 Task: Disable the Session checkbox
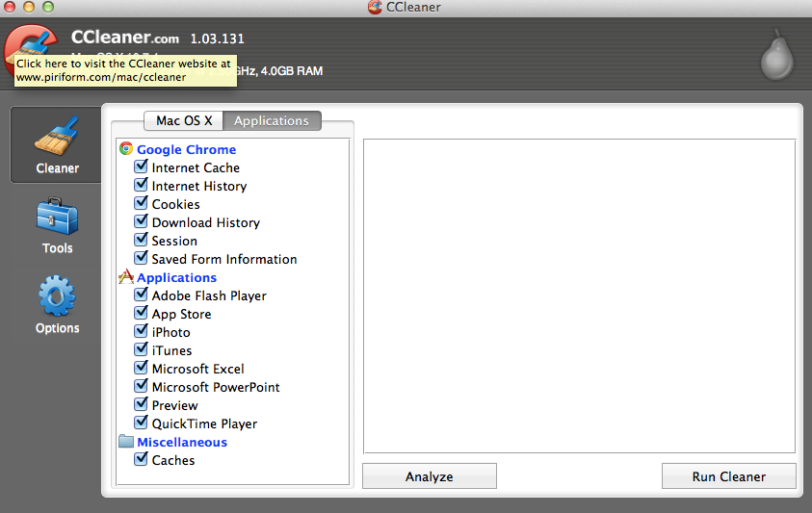[141, 240]
